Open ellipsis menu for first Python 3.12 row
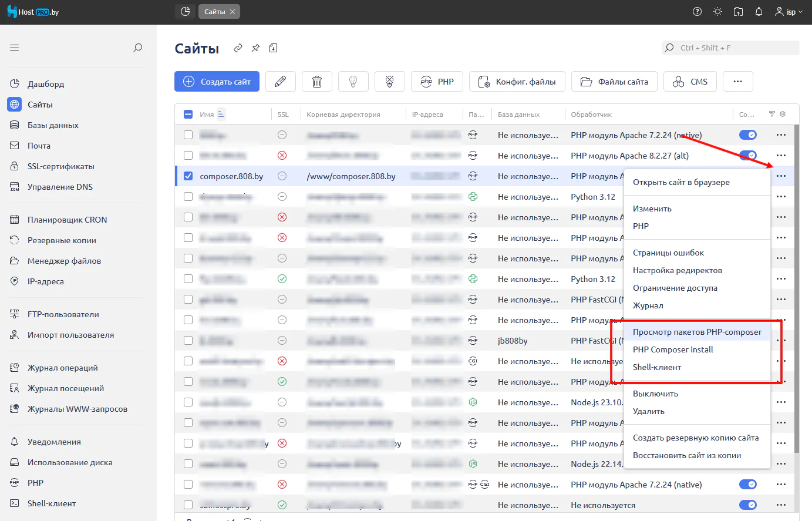Image resolution: width=812 pixels, height=521 pixels. 781,197
